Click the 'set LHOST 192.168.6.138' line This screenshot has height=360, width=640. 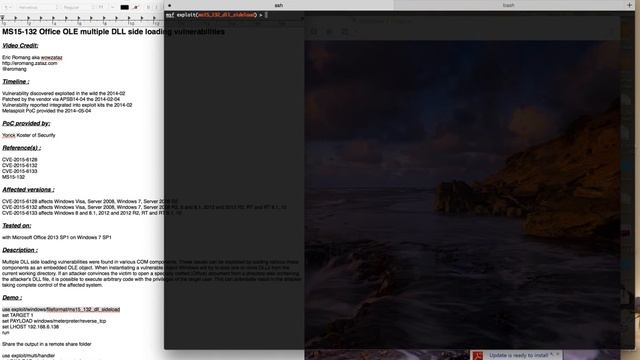(x=30, y=327)
